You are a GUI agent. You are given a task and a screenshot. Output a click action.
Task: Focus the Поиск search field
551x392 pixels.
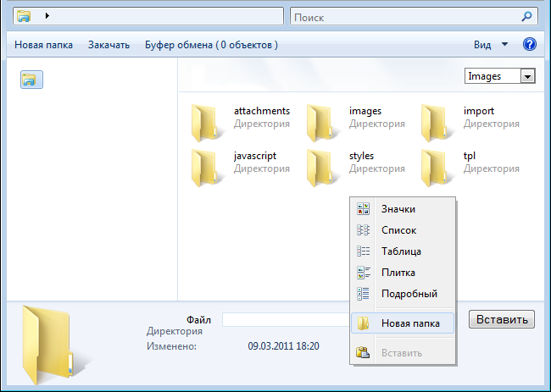(x=414, y=16)
